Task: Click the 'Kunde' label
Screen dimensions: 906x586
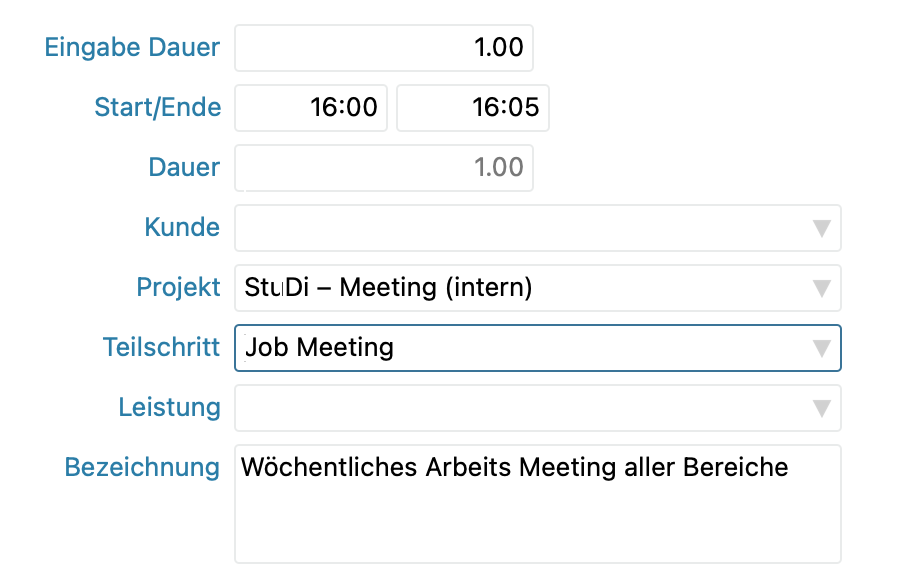Action: 182,228
